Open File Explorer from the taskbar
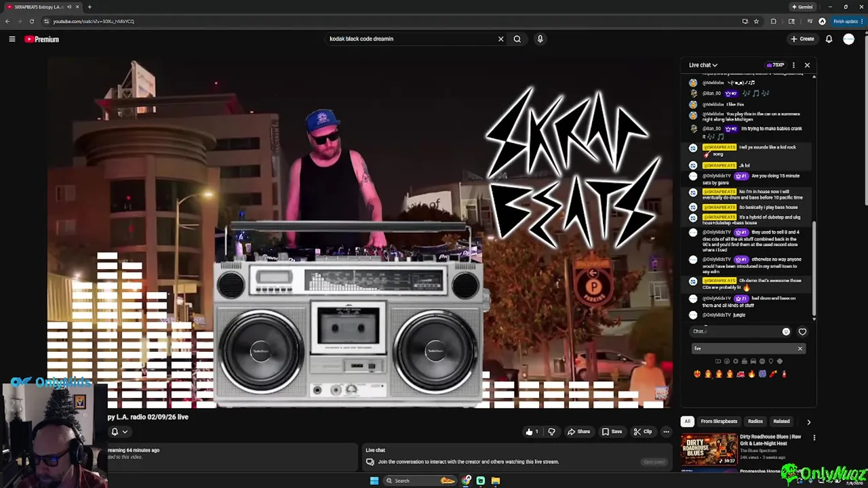This screenshot has width=868, height=488. coord(496,481)
